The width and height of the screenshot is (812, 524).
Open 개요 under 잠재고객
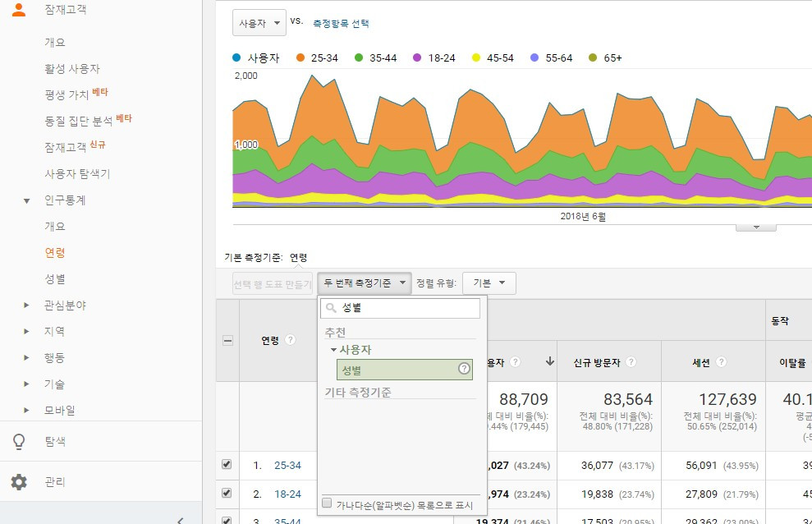[x=55, y=43]
